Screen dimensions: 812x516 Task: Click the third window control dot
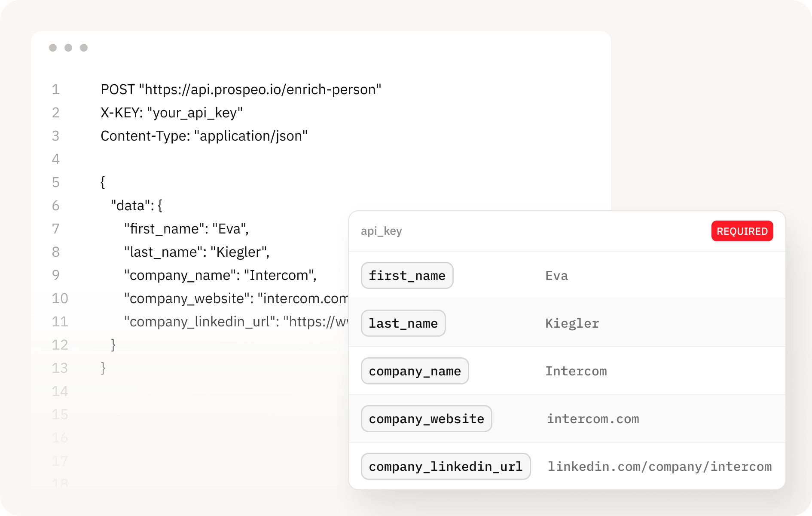point(84,48)
